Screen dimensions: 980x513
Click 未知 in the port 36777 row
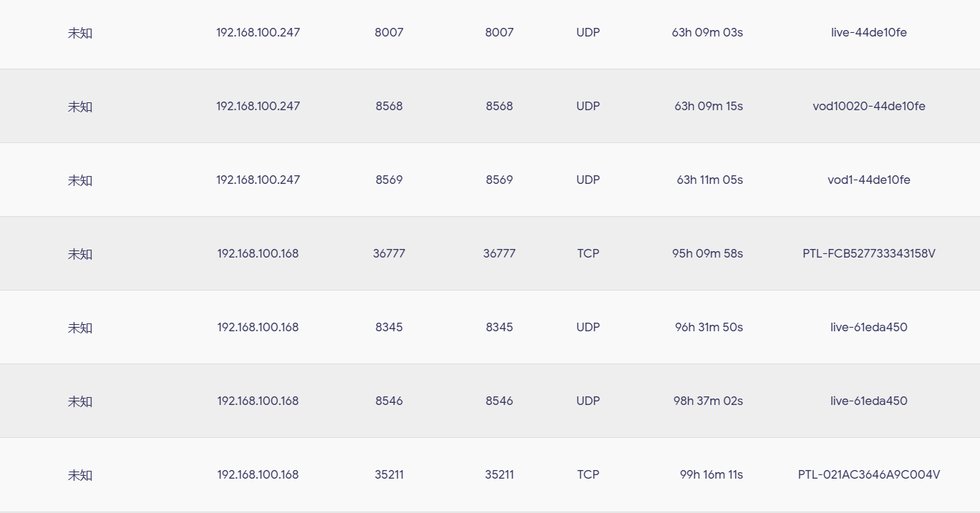tap(80, 254)
